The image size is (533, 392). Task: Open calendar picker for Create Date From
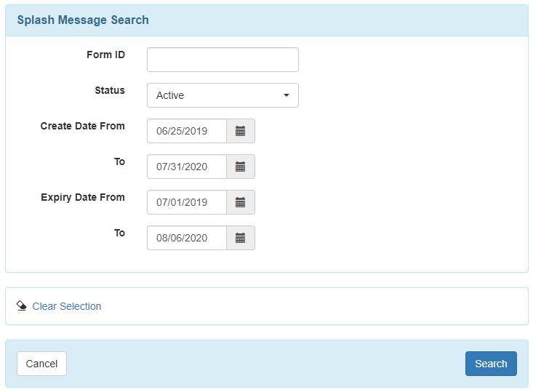[241, 131]
